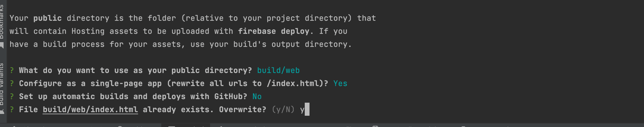Image resolution: width=644 pixels, height=127 pixels.
Task: Click the Build Variants icon in sidebar
Action: point(2,112)
